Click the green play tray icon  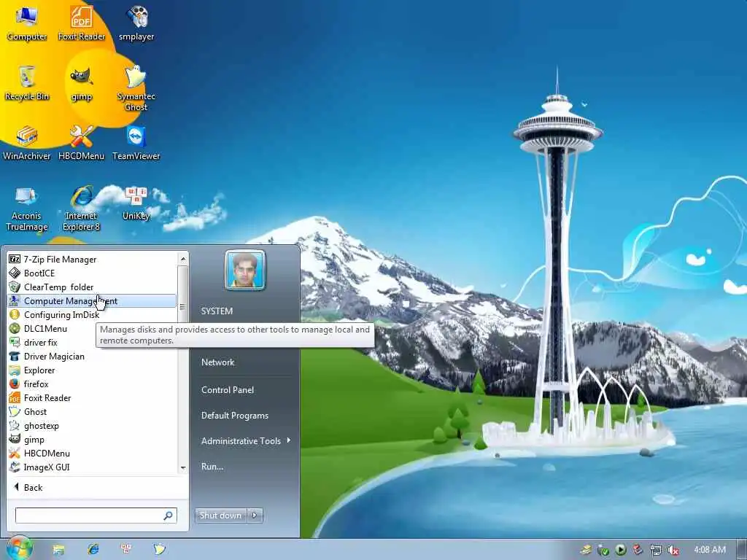[620, 551]
